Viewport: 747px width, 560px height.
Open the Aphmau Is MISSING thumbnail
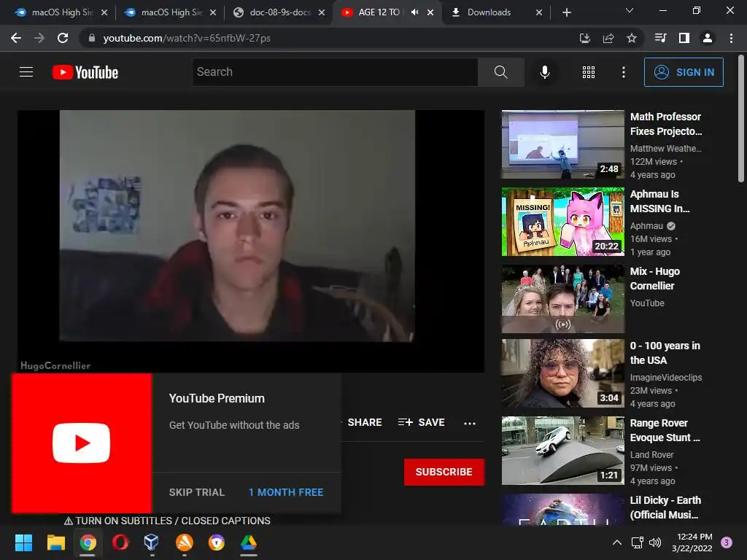pos(562,222)
